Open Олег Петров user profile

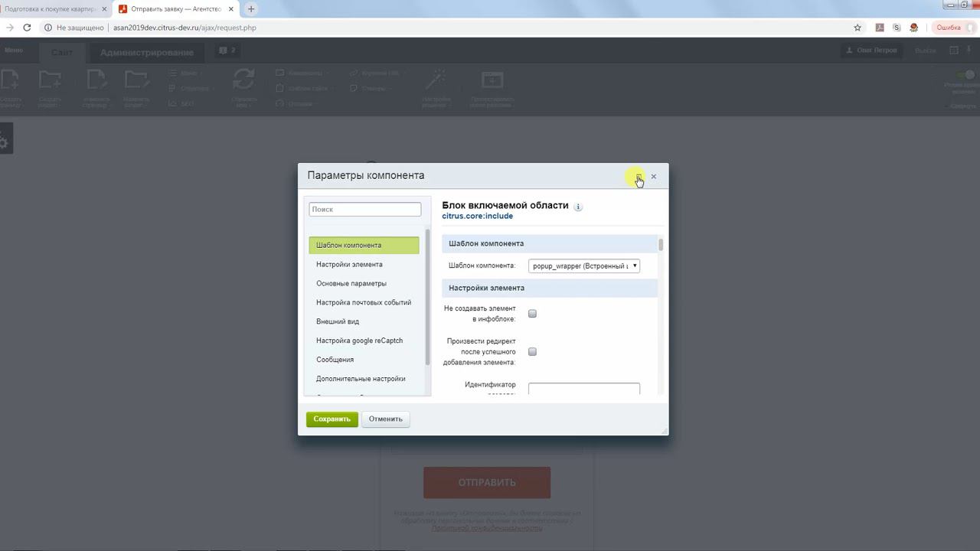[871, 51]
